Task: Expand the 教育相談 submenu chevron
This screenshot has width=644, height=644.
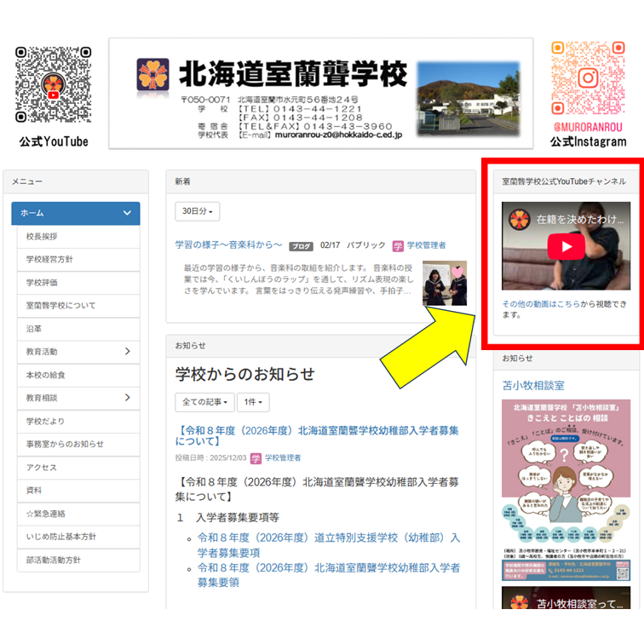Action: coord(127,398)
